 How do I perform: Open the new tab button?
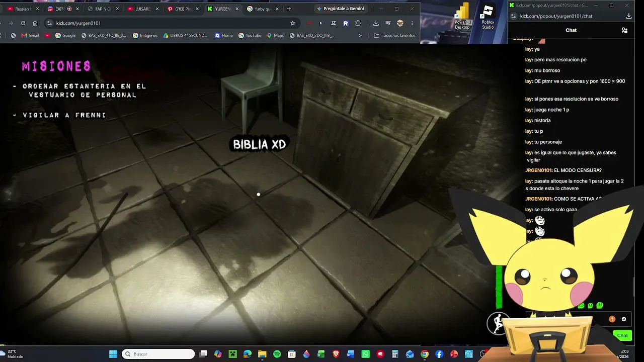289,9
